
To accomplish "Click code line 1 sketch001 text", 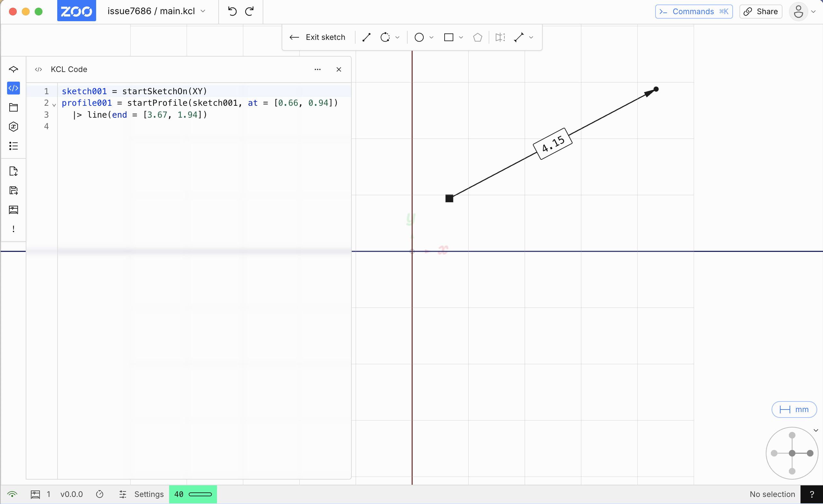I will [x=84, y=91].
